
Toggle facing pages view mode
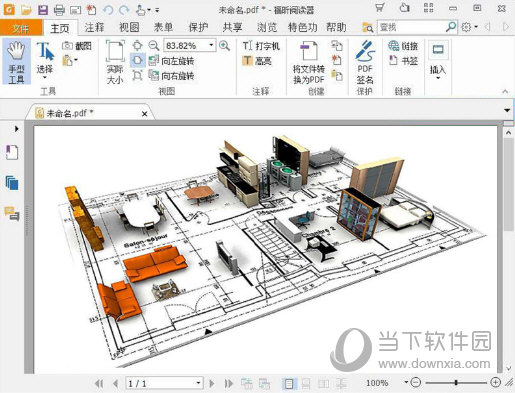coord(323,384)
